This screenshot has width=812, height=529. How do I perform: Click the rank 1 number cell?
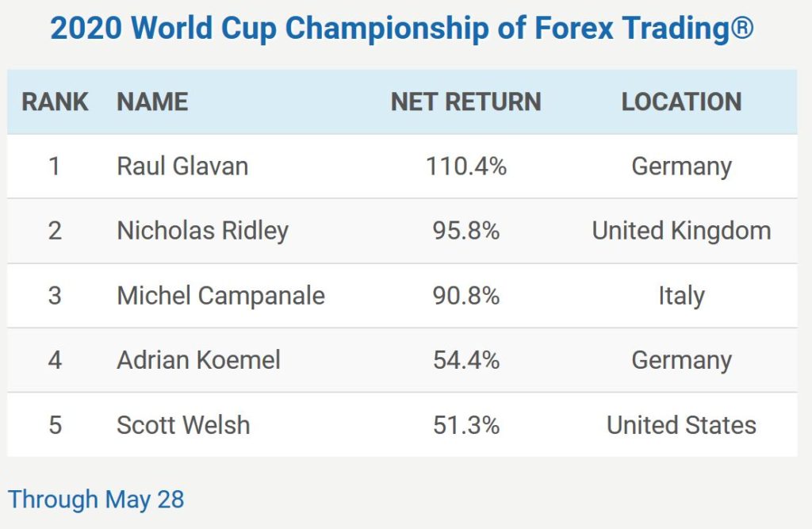point(55,167)
